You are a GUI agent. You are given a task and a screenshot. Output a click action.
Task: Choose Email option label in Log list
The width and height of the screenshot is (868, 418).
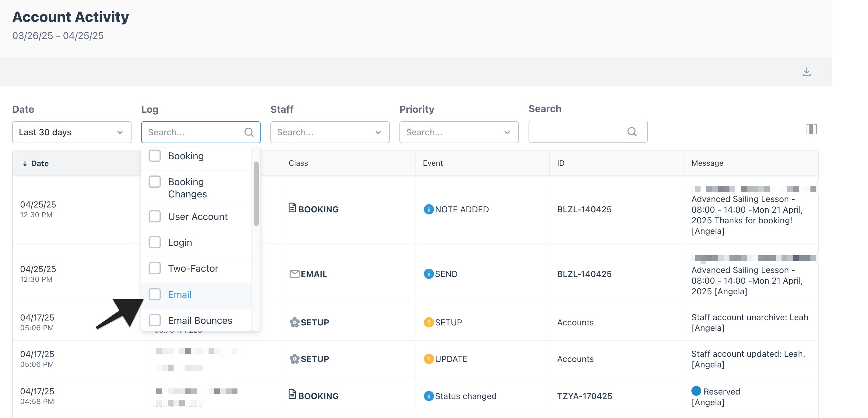coord(180,295)
